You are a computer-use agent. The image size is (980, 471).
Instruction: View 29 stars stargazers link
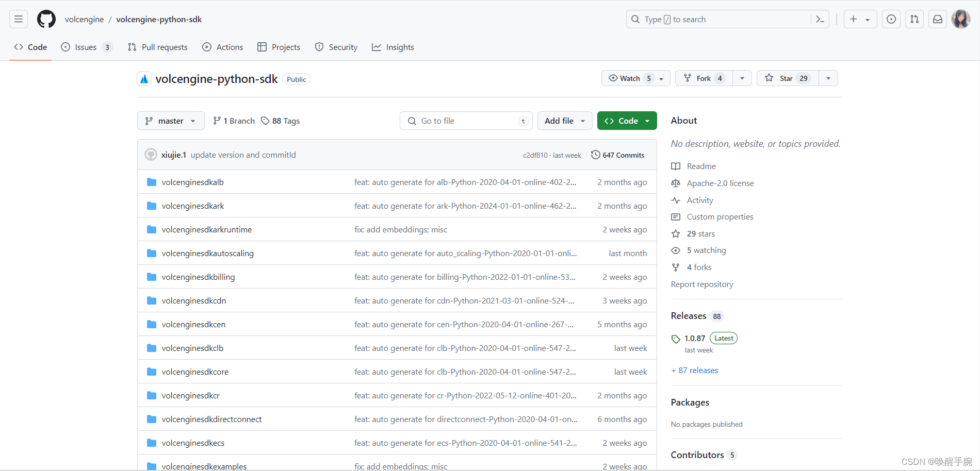[x=693, y=234]
